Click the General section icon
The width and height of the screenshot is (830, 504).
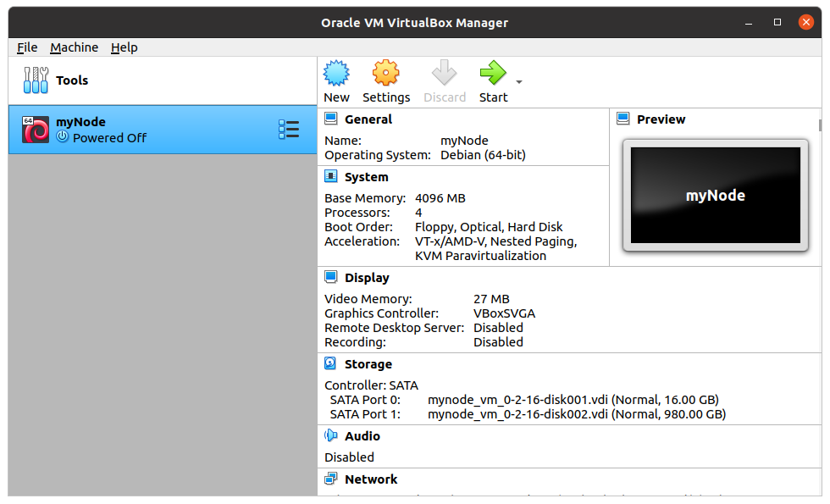tap(331, 119)
